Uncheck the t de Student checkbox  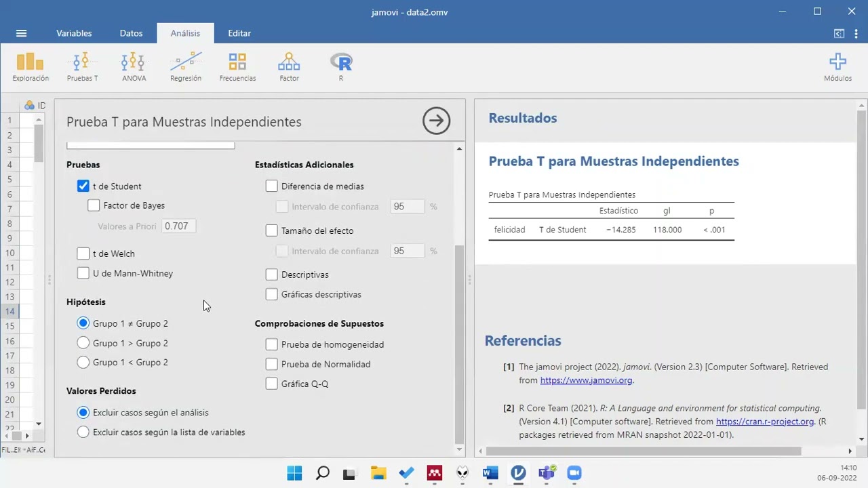pyautogui.click(x=83, y=186)
